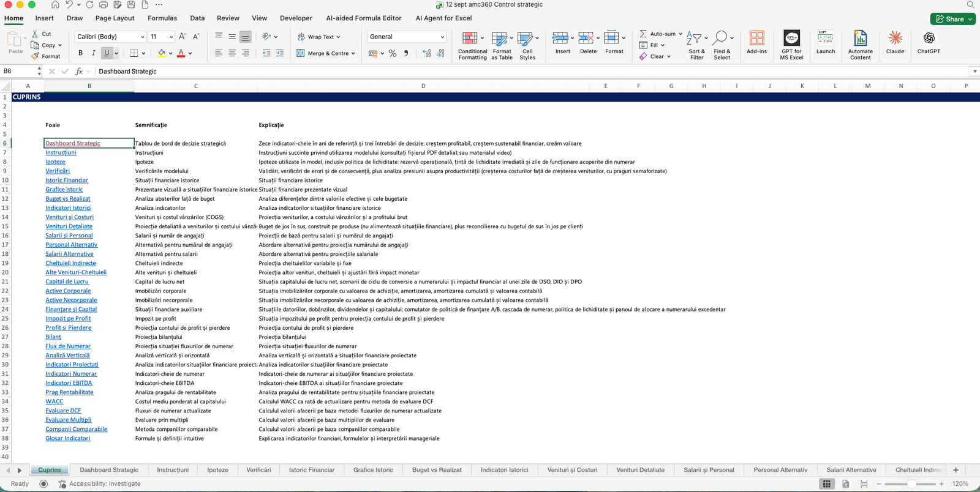Open the Auto-sum dropdown arrow

click(680, 34)
